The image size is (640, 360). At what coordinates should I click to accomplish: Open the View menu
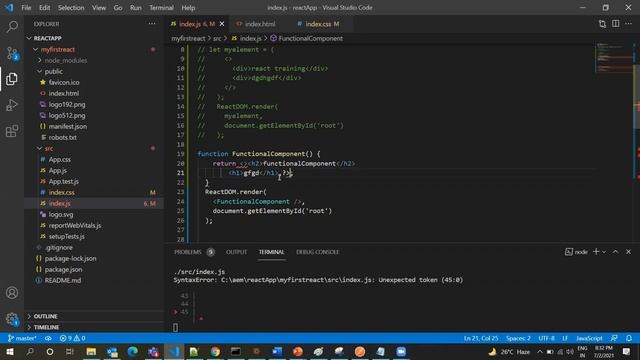(x=99, y=7)
